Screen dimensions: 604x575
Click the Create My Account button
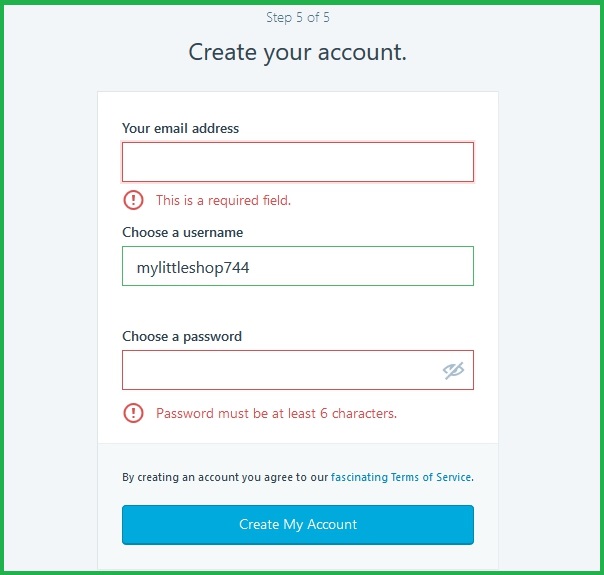coord(298,525)
